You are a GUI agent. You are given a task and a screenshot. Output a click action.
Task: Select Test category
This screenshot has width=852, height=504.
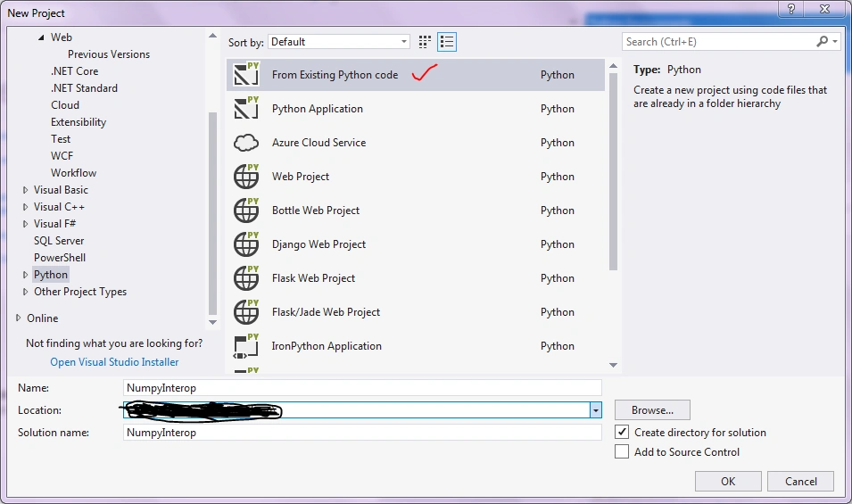[61, 139]
